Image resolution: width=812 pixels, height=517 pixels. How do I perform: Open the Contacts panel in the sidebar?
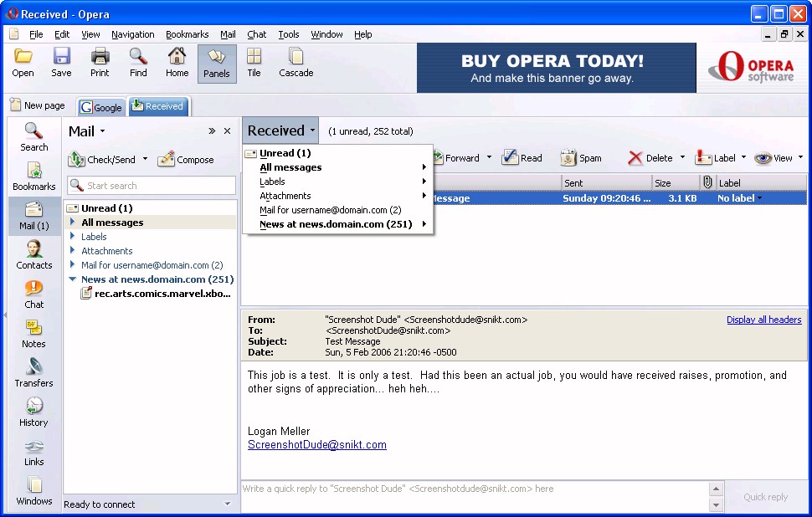tap(34, 255)
